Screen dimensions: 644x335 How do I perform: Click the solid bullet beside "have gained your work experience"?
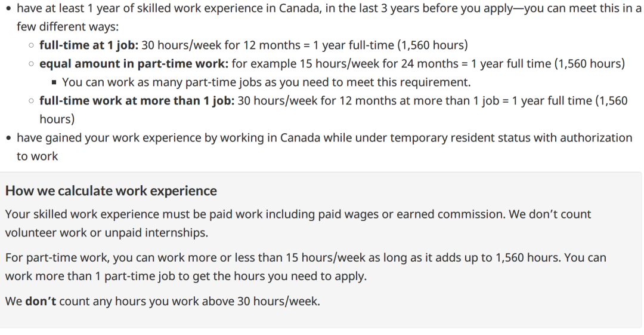pos(8,138)
